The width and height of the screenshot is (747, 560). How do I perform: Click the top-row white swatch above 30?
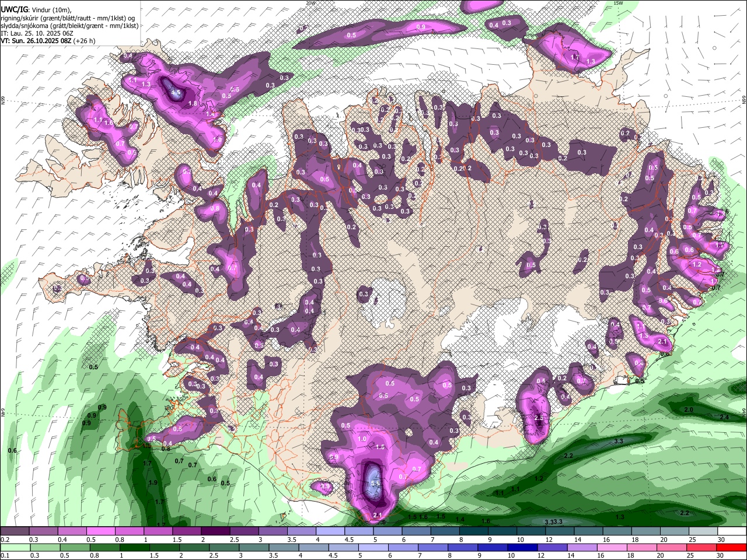click(732, 531)
